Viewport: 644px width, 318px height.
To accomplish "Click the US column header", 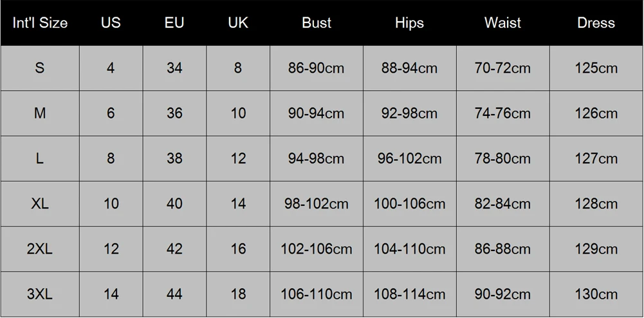I will pyautogui.click(x=111, y=23).
